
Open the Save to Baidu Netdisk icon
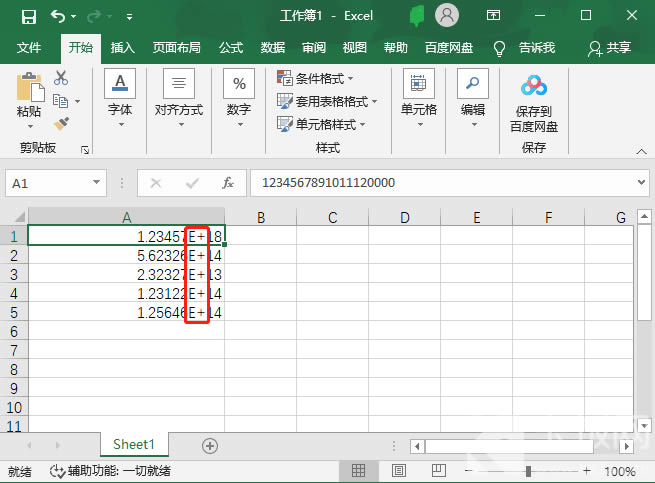pos(534,87)
